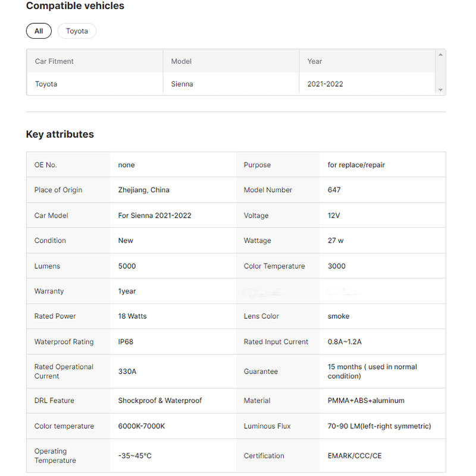Click the Zhejiang, China value
476x476 pixels.
click(x=144, y=190)
